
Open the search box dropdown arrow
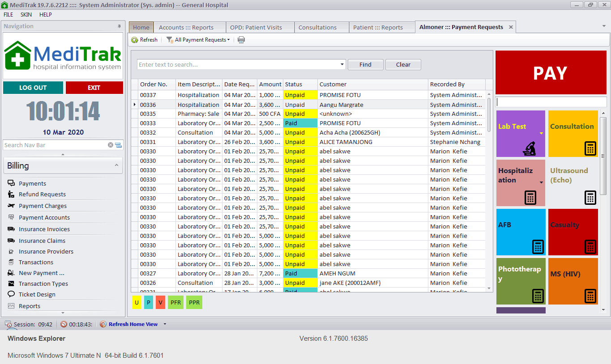(x=342, y=64)
